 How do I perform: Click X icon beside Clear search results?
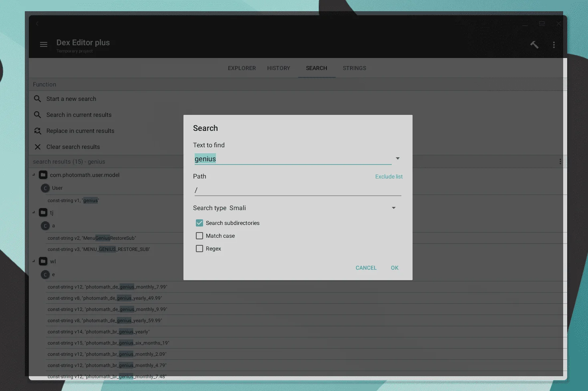[38, 147]
